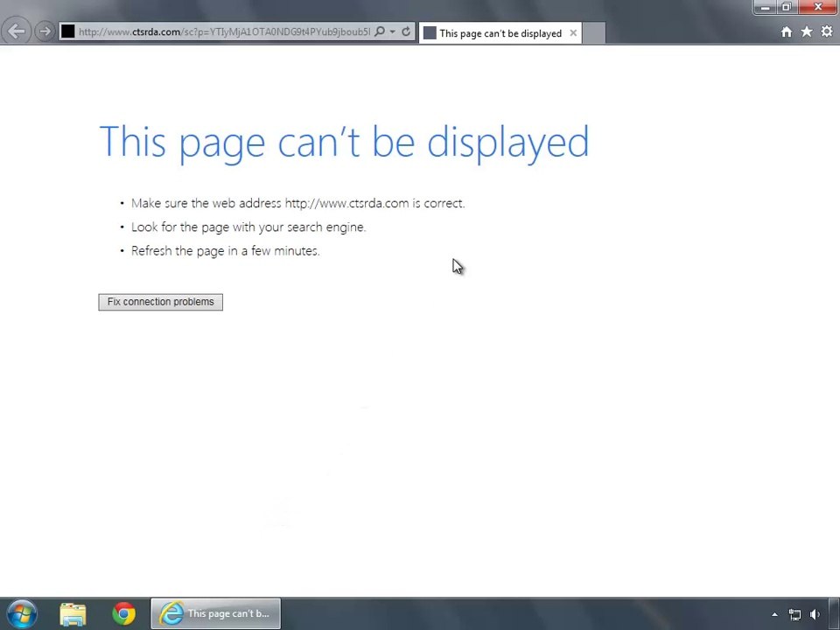Click the address bar URL field
840x630 pixels.
click(224, 31)
